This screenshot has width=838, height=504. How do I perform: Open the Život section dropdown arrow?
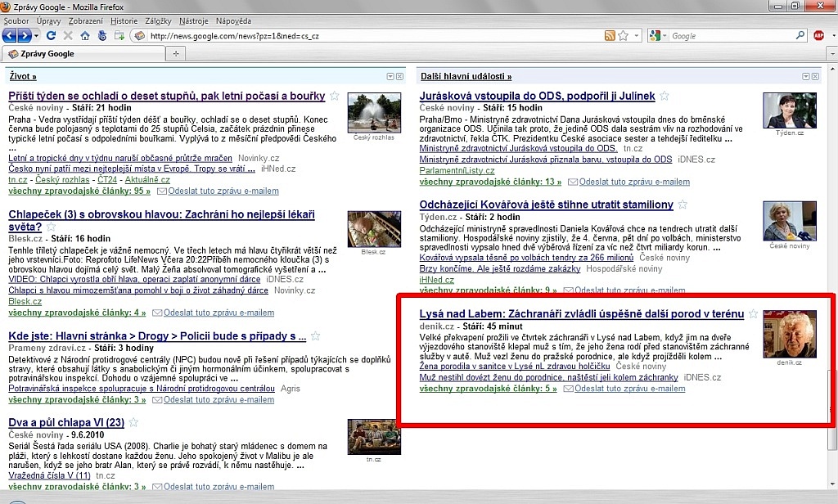390,76
